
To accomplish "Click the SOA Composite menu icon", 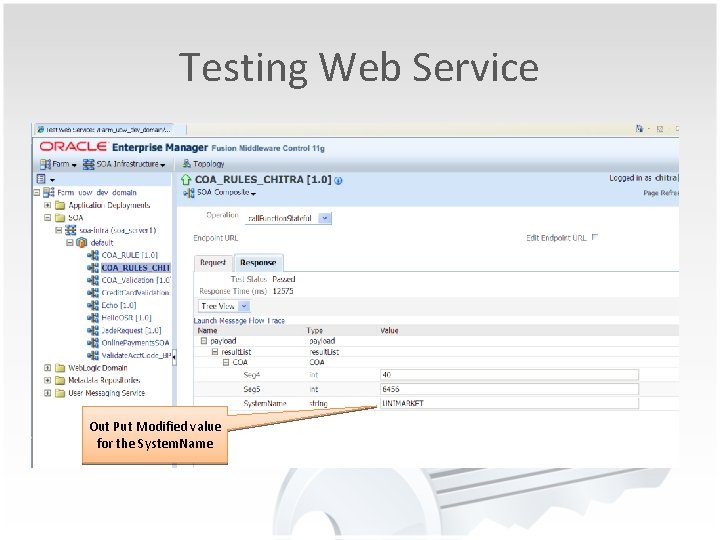I will tap(189, 193).
